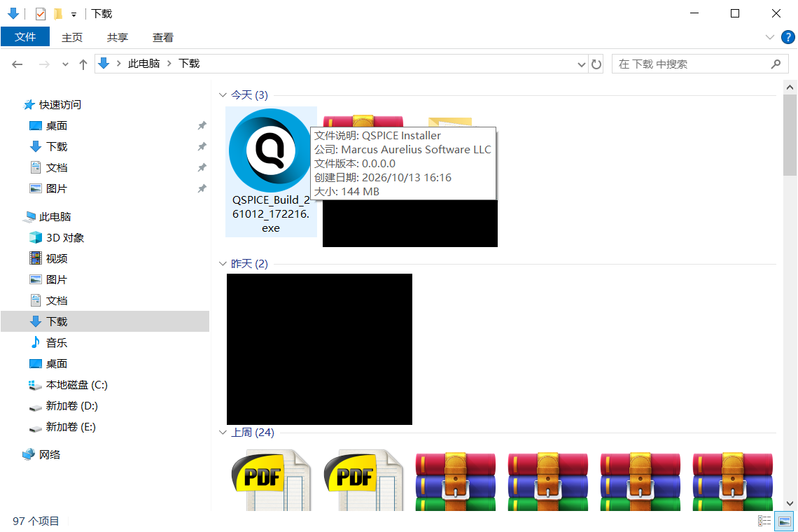Open 音乐 folder in the sidebar

(x=48, y=342)
